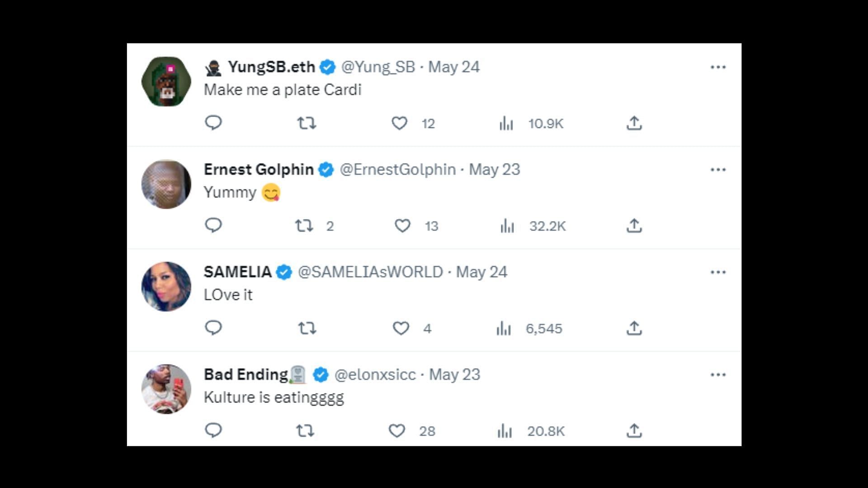Open the @elonxsicc profile handle

click(x=375, y=375)
